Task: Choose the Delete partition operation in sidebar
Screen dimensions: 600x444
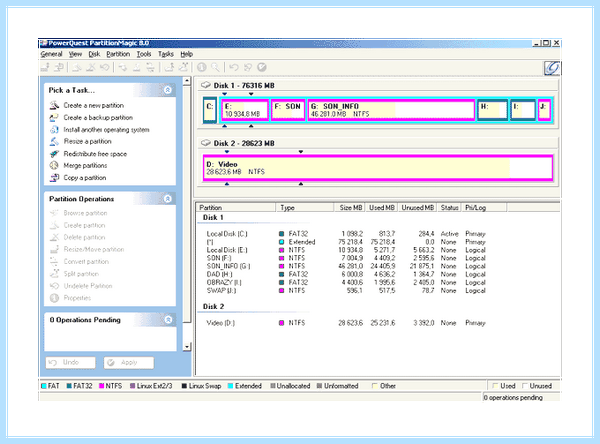Action: click(x=78, y=237)
